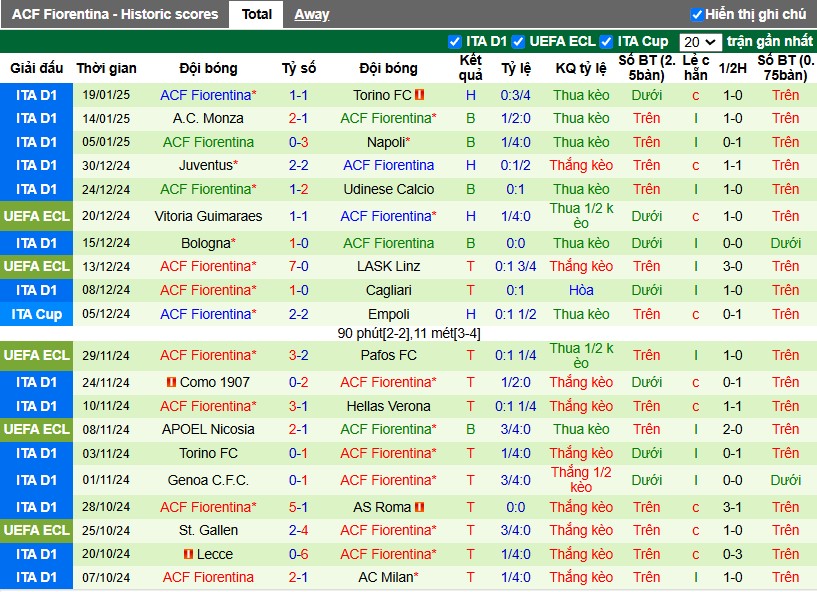The image size is (817, 592).
Task: Select the ITA D1 league cell on 19/01/25
Action: [x=36, y=95]
